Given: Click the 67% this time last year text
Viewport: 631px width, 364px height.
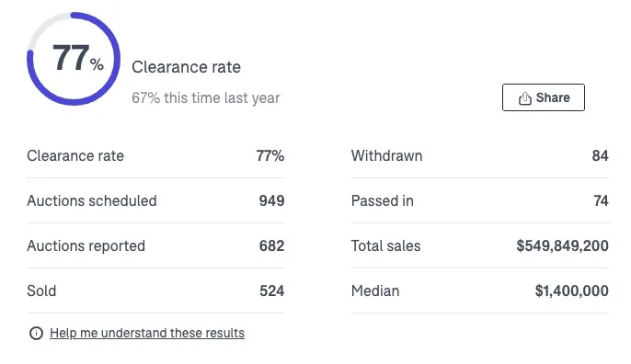Looking at the screenshot, I should coord(206,97).
